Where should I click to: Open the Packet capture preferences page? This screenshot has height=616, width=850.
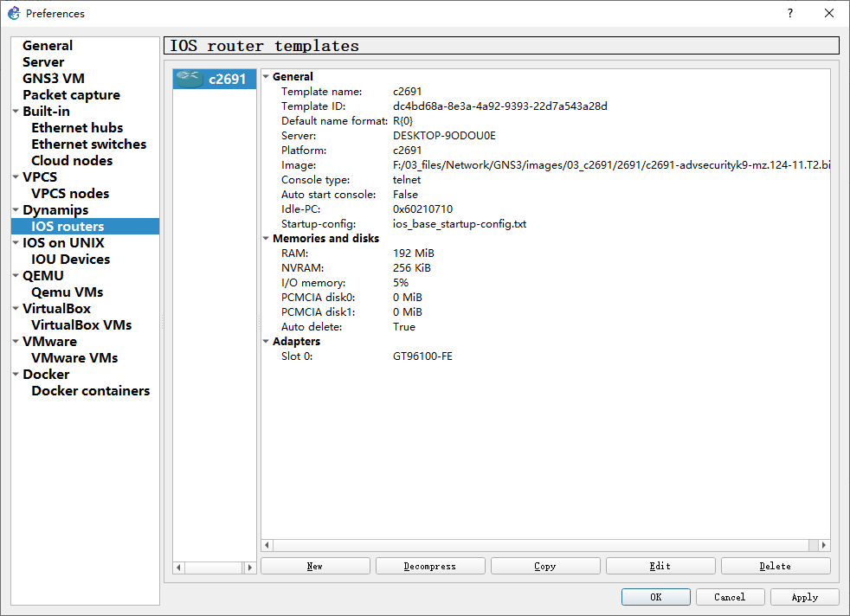click(x=71, y=95)
